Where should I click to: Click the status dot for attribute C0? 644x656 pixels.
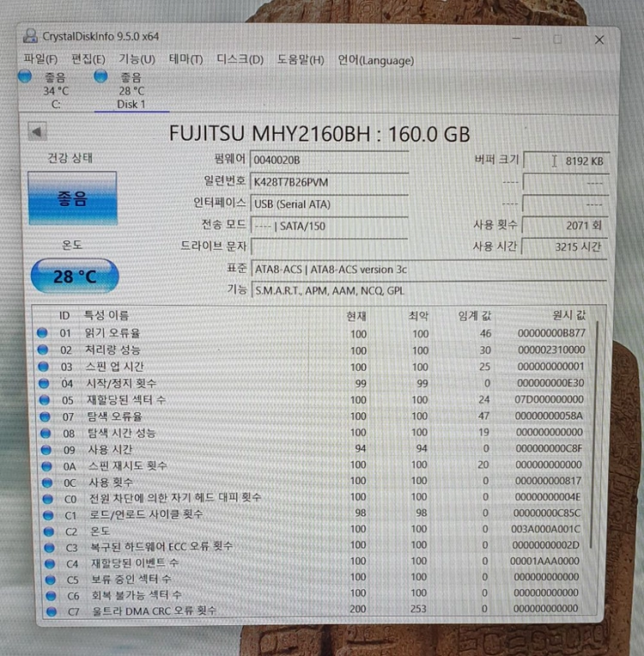point(48,499)
